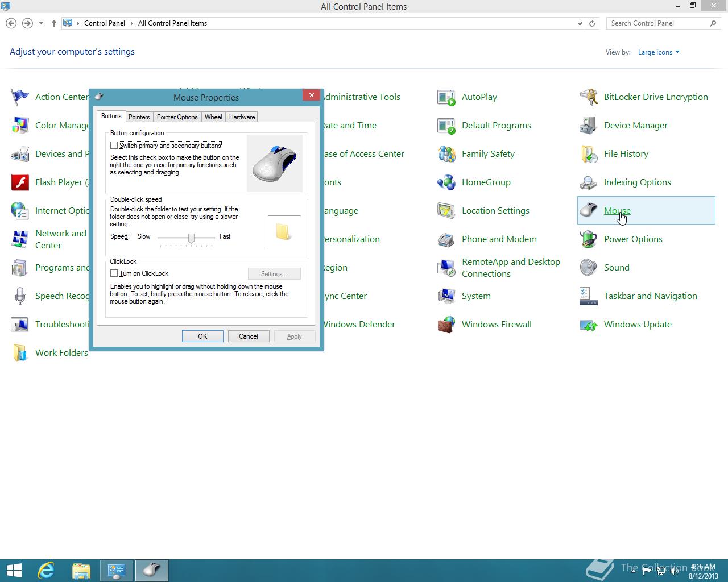Open the Windows Defender link
This screenshot has height=582, width=728.
click(359, 325)
